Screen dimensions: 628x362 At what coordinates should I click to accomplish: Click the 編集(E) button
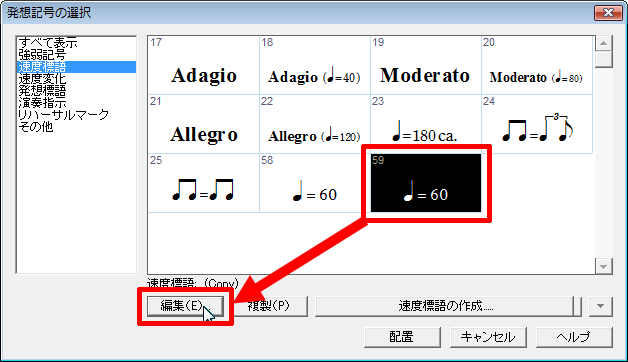pyautogui.click(x=185, y=306)
